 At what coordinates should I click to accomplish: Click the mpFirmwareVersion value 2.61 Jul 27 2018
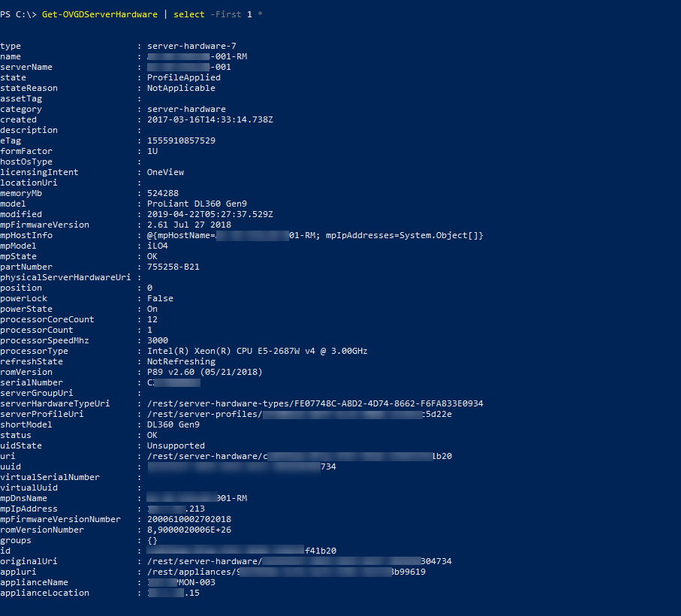[x=189, y=225]
